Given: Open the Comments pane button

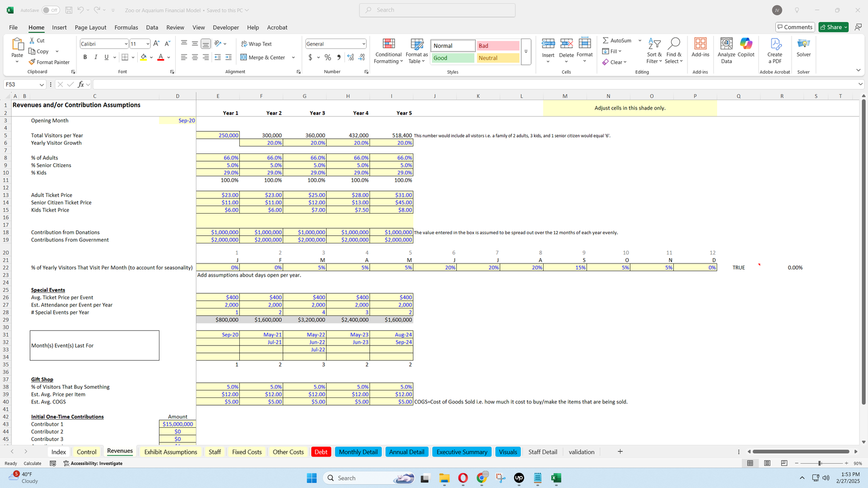Looking at the screenshot, I should pyautogui.click(x=794, y=27).
